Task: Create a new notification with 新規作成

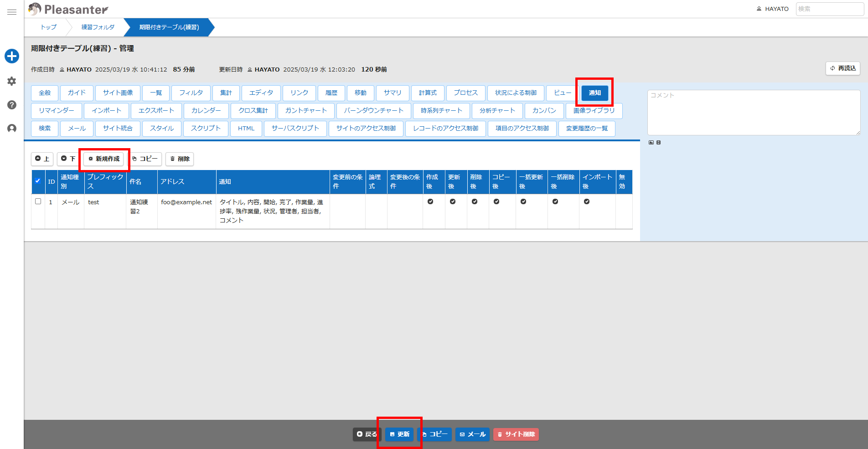Action: [104, 159]
